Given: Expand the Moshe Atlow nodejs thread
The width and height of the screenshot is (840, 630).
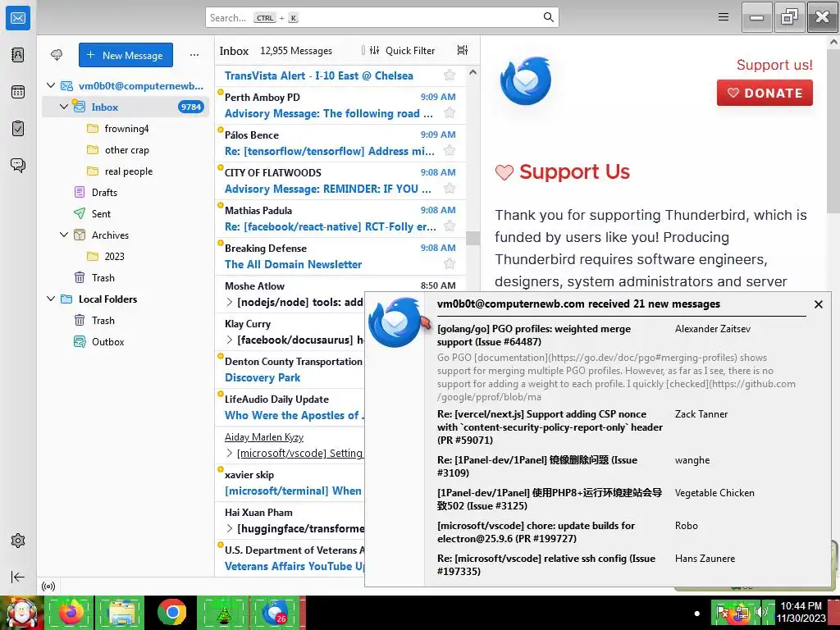Looking at the screenshot, I should click(230, 302).
